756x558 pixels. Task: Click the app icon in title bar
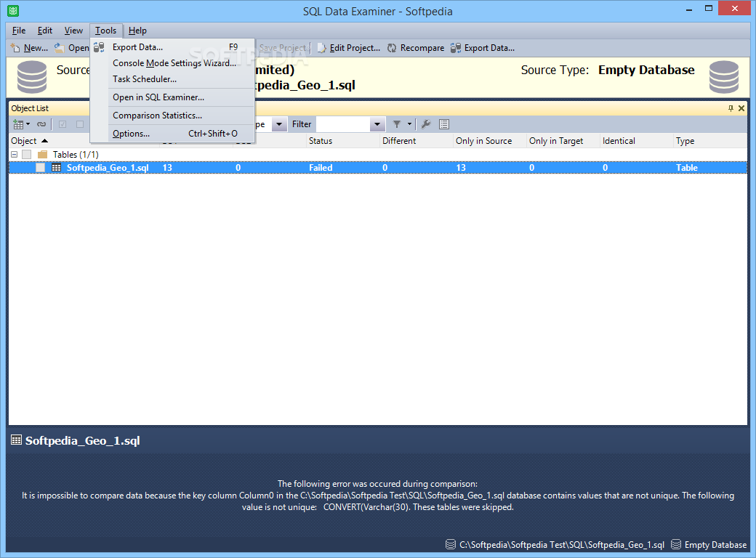click(x=13, y=11)
